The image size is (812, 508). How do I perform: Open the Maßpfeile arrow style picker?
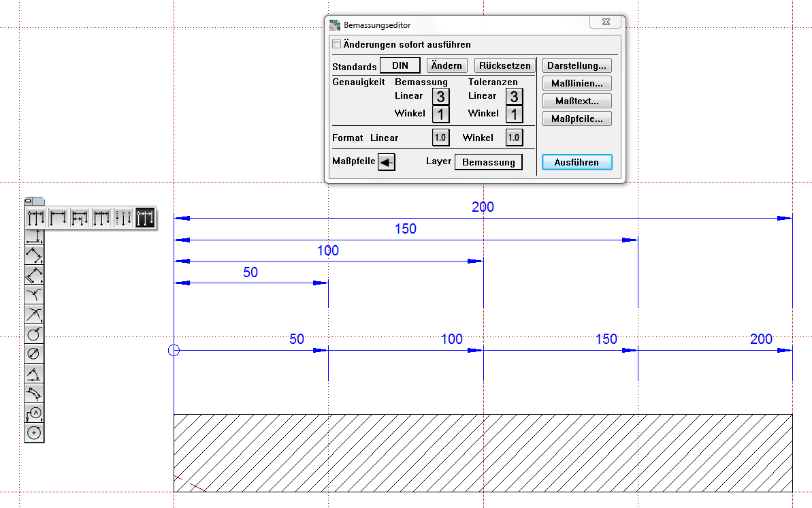point(386,162)
